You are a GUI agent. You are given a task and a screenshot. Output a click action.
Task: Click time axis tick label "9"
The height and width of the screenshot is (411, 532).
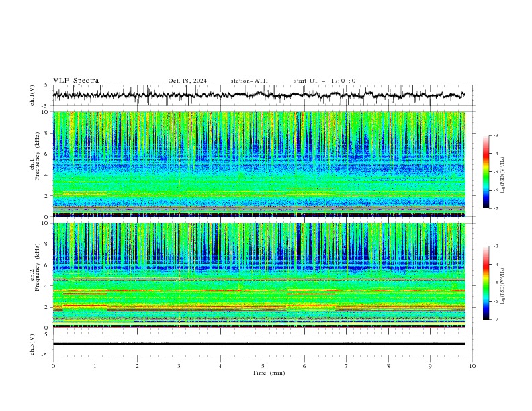[x=430, y=366]
